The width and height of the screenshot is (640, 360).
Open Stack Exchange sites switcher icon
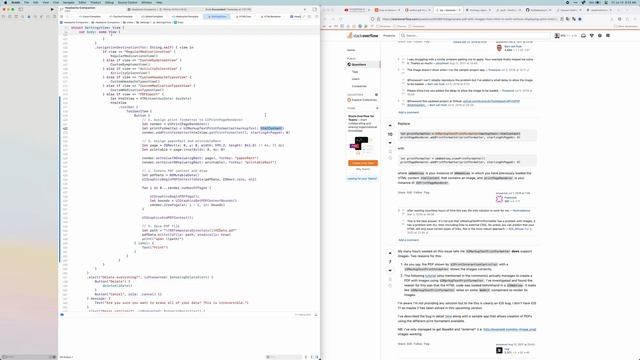[608, 36]
